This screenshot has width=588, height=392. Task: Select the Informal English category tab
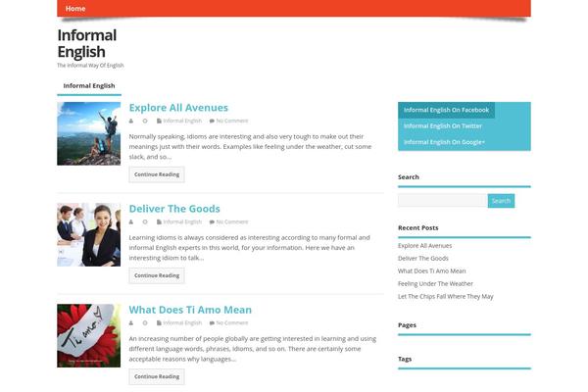(x=89, y=86)
